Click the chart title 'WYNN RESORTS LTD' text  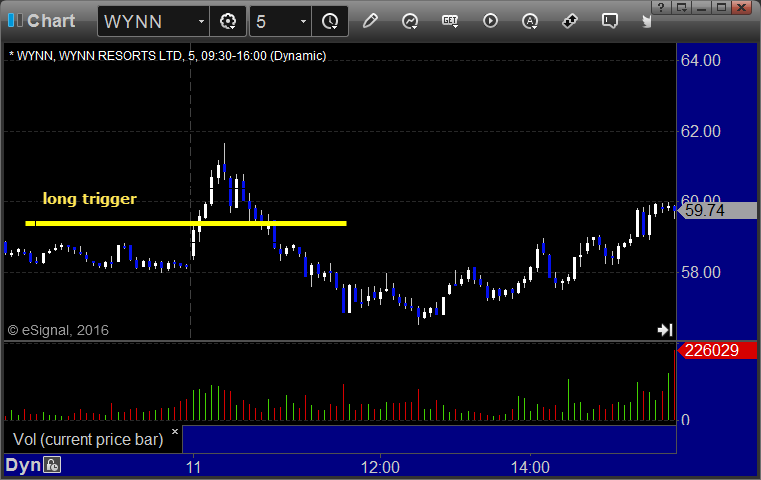120,56
